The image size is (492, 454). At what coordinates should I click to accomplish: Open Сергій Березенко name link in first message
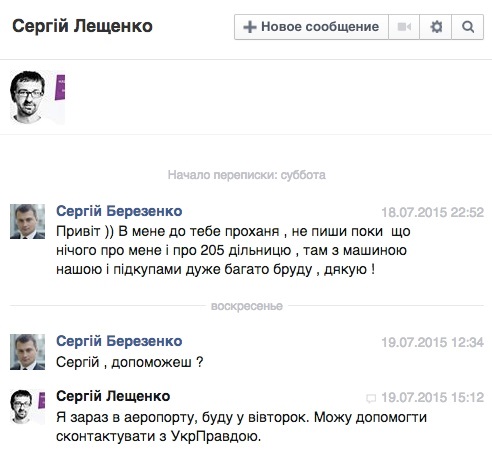coord(119,211)
